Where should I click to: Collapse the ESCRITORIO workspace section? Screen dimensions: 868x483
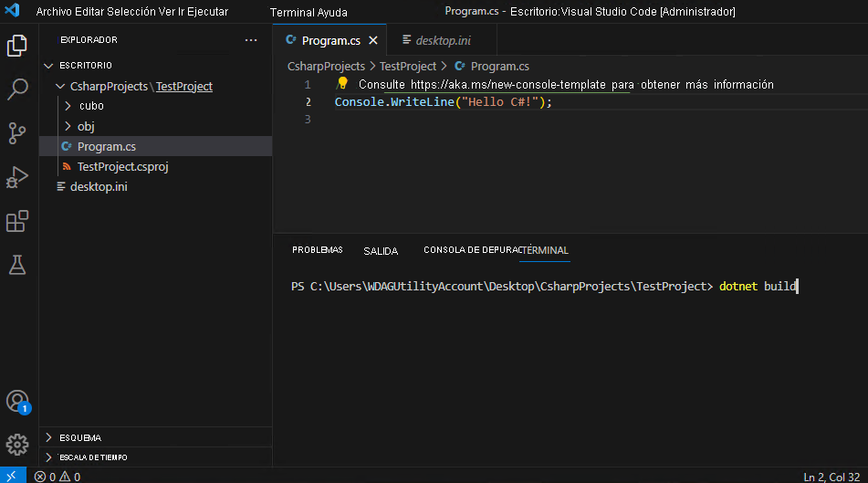pyautogui.click(x=48, y=66)
